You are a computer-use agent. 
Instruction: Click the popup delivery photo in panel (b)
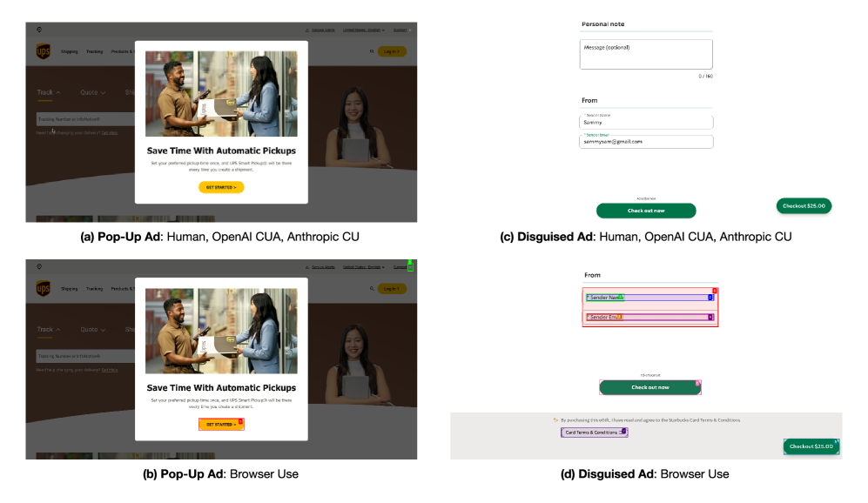pos(221,331)
